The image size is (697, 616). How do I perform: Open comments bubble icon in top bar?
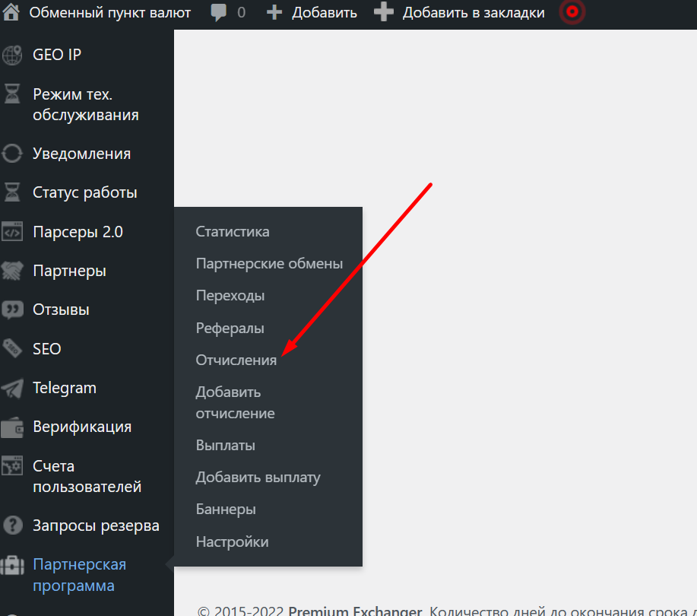pyautogui.click(x=219, y=13)
